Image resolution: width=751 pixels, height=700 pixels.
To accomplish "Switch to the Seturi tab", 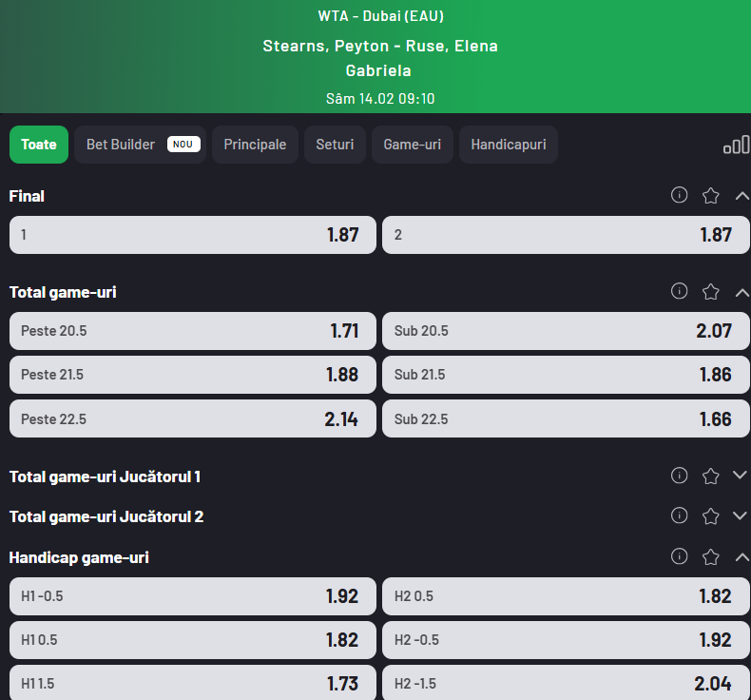I will pyautogui.click(x=335, y=145).
